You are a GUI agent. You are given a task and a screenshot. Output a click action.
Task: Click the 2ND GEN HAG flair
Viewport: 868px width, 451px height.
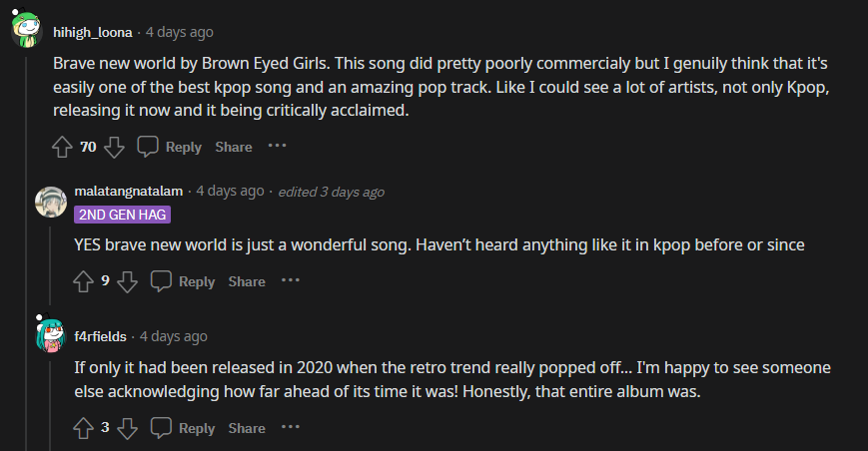[x=123, y=214]
